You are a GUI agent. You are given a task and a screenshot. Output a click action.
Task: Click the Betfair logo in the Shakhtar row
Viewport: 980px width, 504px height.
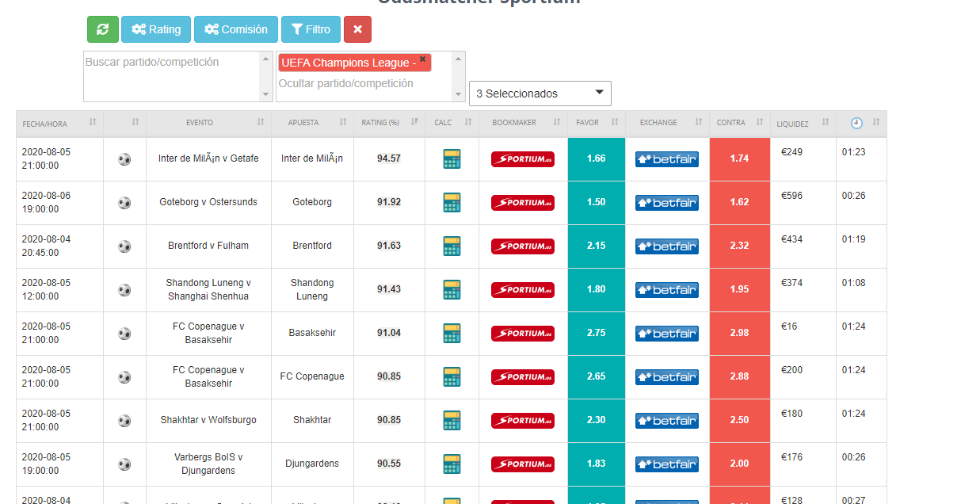coord(667,421)
